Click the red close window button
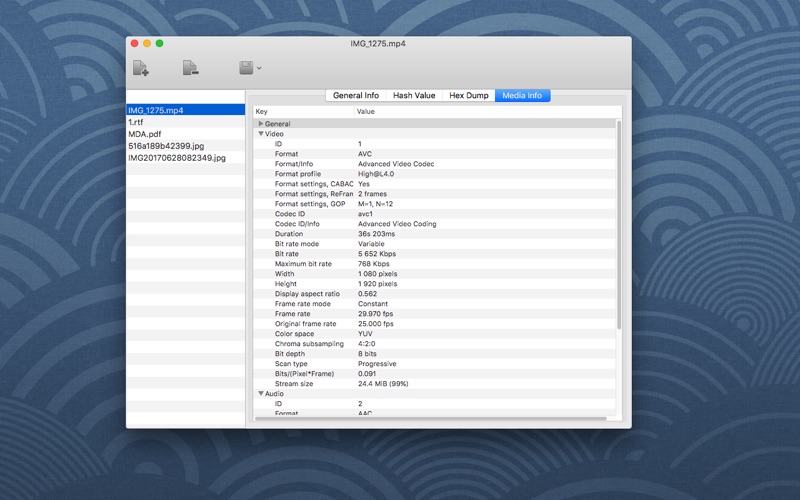The image size is (800, 500). tap(135, 43)
